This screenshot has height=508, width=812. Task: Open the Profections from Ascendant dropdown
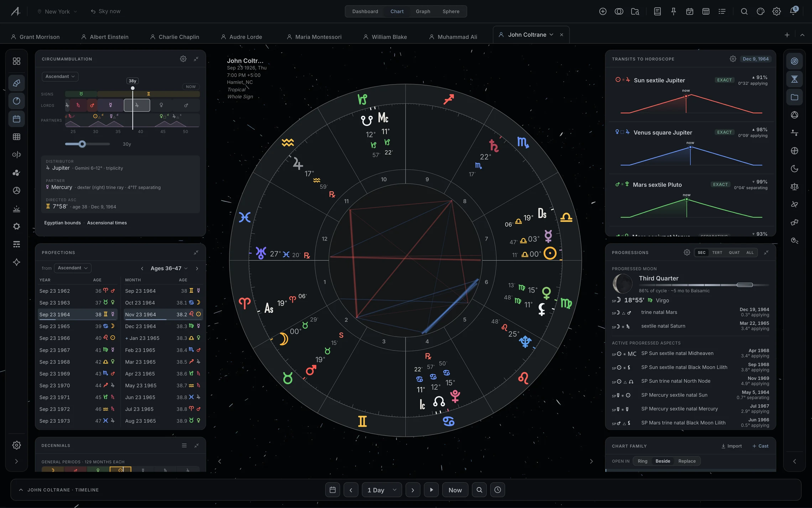click(x=73, y=268)
